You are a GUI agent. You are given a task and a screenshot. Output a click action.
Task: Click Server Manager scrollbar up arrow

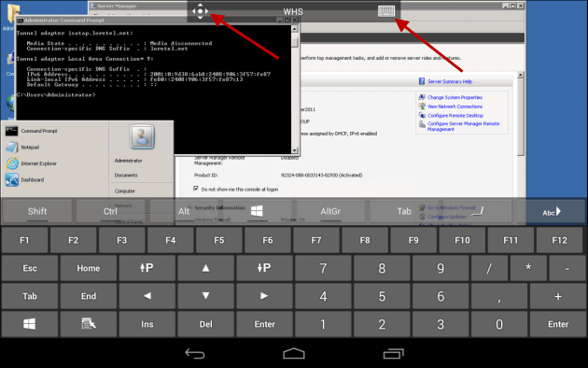521,76
